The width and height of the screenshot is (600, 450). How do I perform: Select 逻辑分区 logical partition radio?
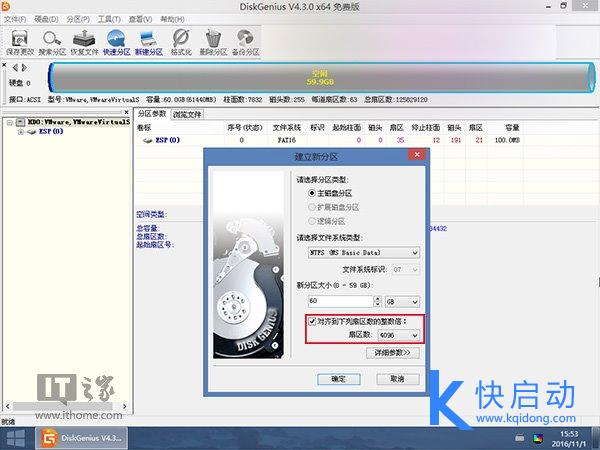click(x=312, y=221)
